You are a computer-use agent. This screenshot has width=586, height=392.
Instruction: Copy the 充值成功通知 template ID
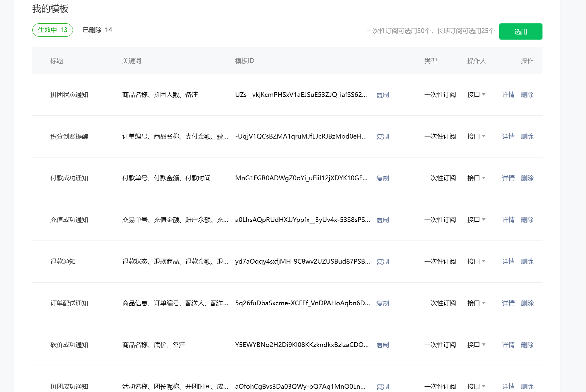(383, 220)
